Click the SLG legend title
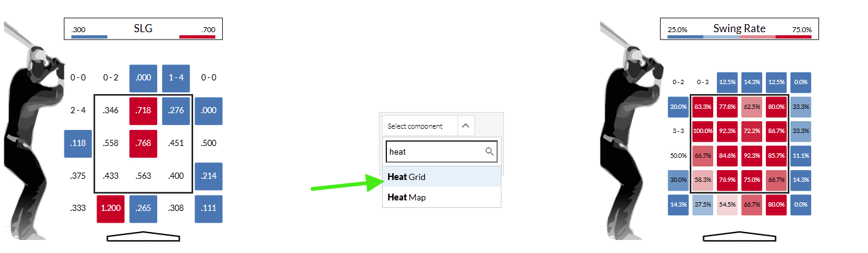Image resolution: width=868 pixels, height=253 pixels. 144,28
